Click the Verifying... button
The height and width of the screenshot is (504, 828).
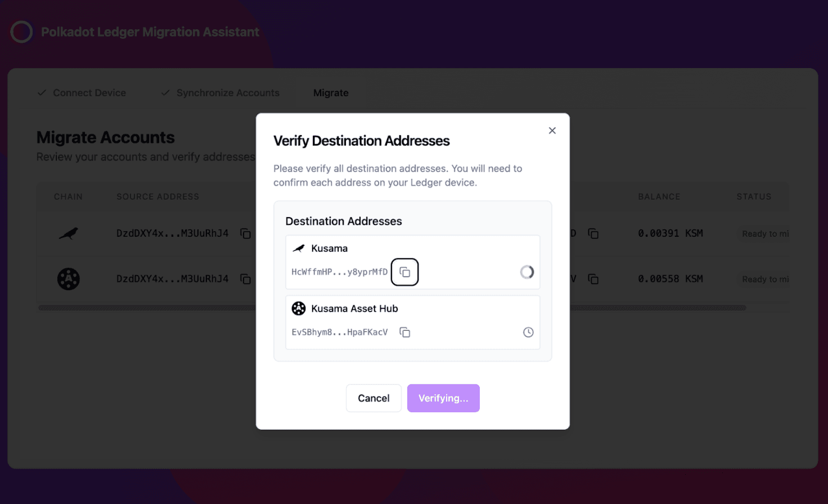pyautogui.click(x=443, y=398)
